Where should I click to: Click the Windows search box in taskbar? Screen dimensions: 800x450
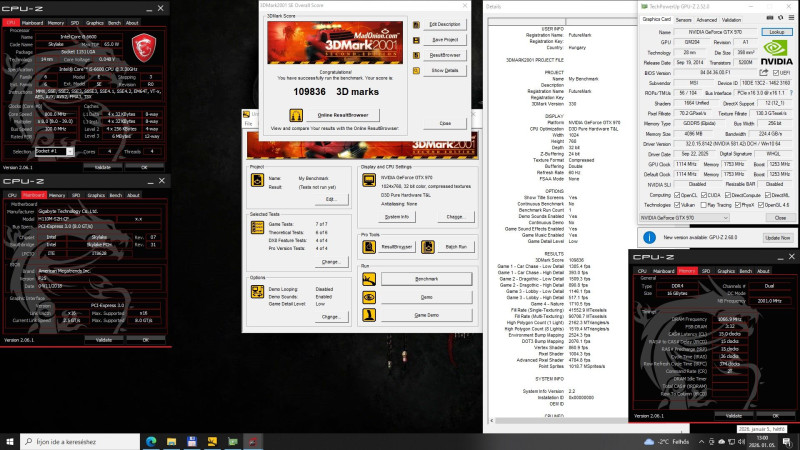pyautogui.click(x=80, y=442)
